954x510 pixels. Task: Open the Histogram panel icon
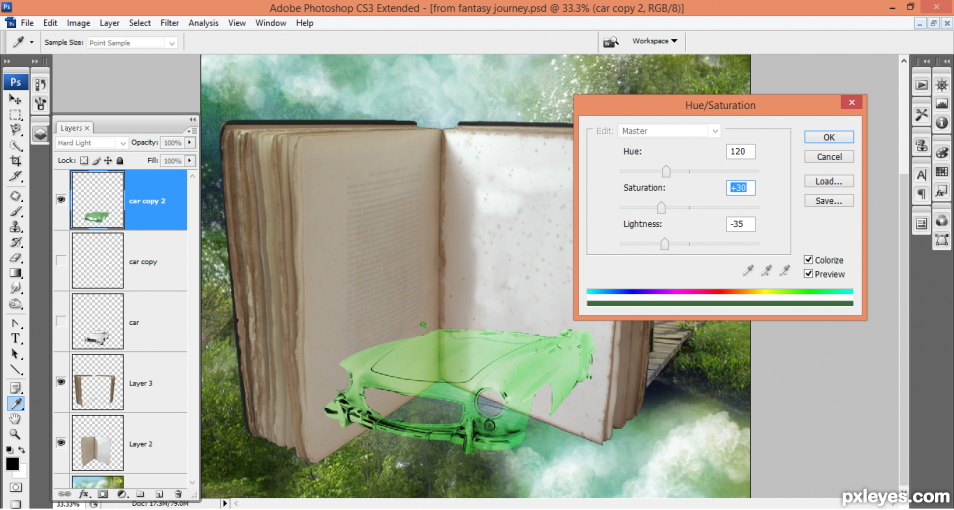click(942, 103)
